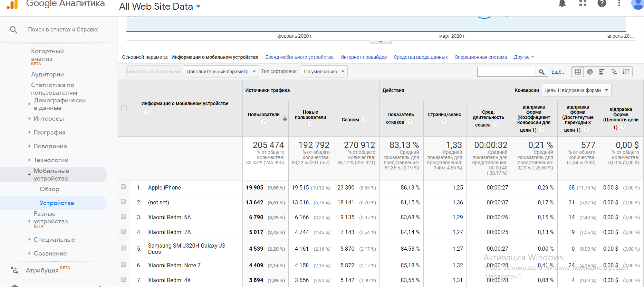The image size is (644, 287).
Task: Click the timeline chart collapse handle
Action: 381,42
